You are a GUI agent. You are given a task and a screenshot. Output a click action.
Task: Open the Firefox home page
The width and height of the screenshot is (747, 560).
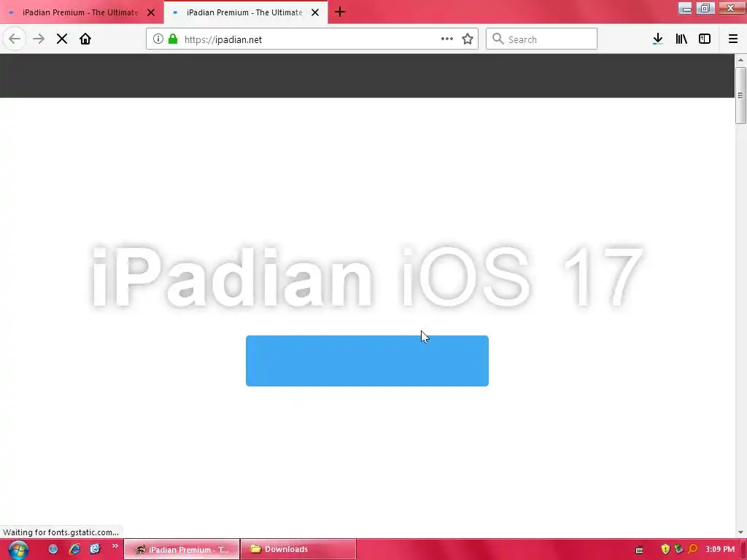pos(85,39)
